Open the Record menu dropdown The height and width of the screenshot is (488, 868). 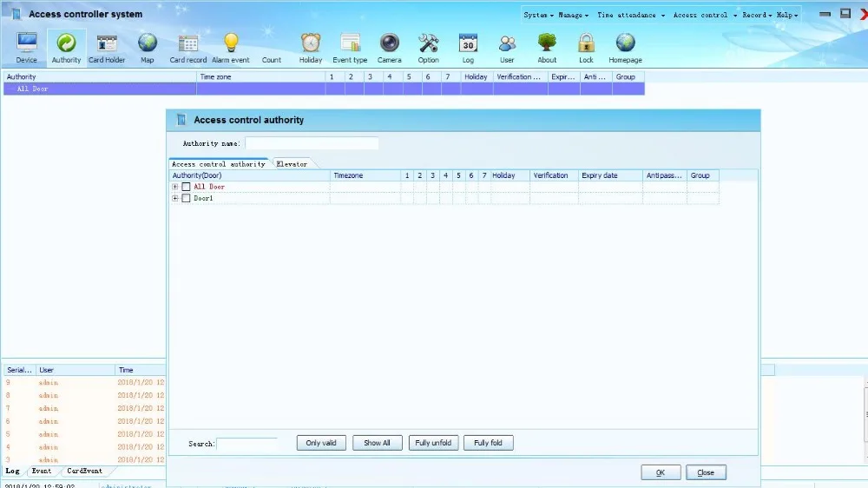click(x=757, y=15)
